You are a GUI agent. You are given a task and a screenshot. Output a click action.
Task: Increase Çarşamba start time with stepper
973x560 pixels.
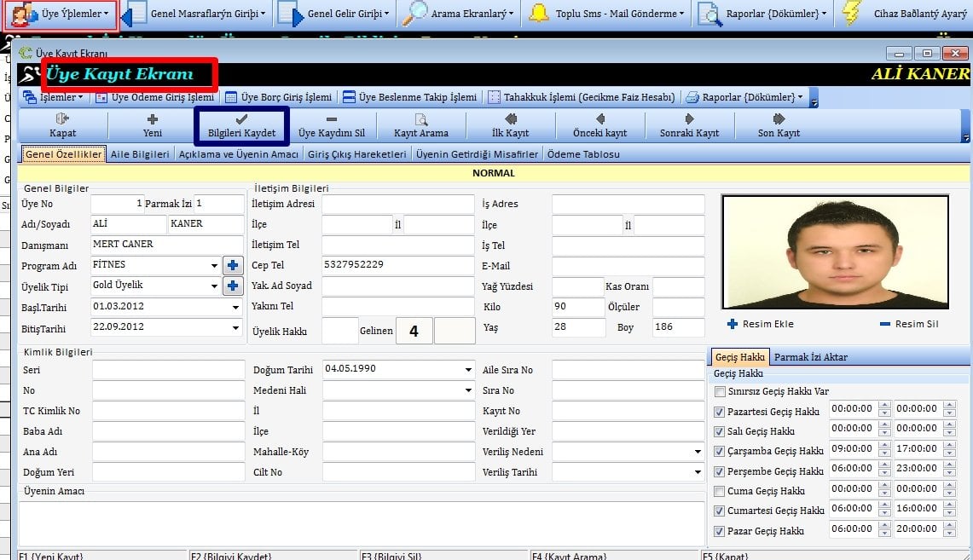click(x=884, y=444)
